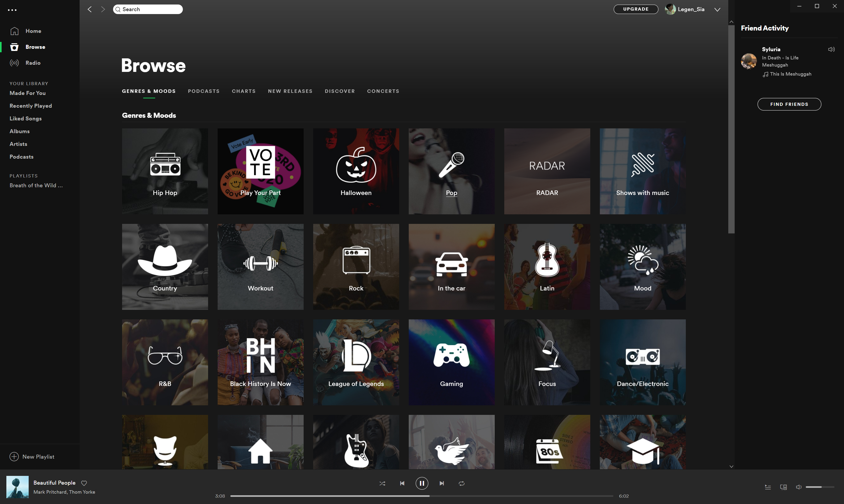Click the speaker icon next to Syluria
The width and height of the screenshot is (844, 504).
click(831, 49)
